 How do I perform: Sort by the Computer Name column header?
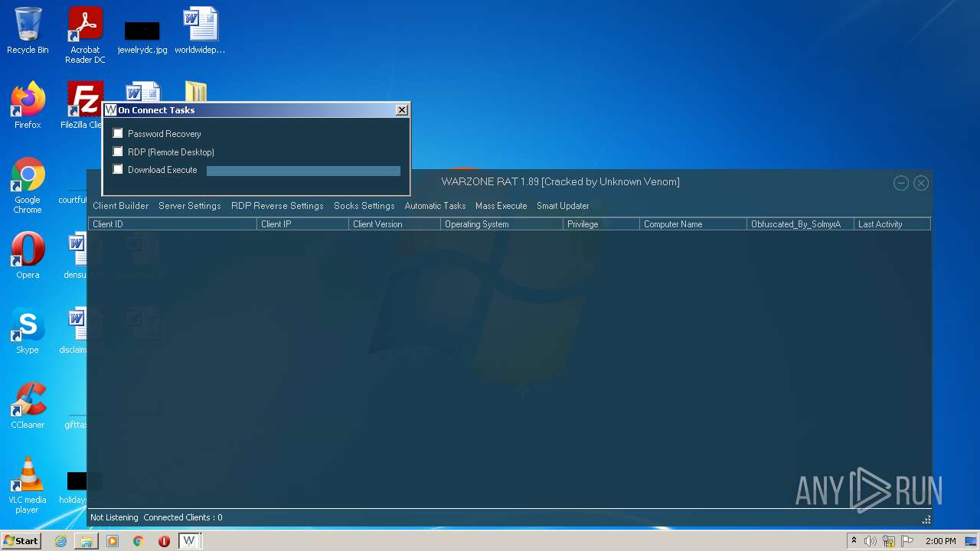[x=694, y=224]
